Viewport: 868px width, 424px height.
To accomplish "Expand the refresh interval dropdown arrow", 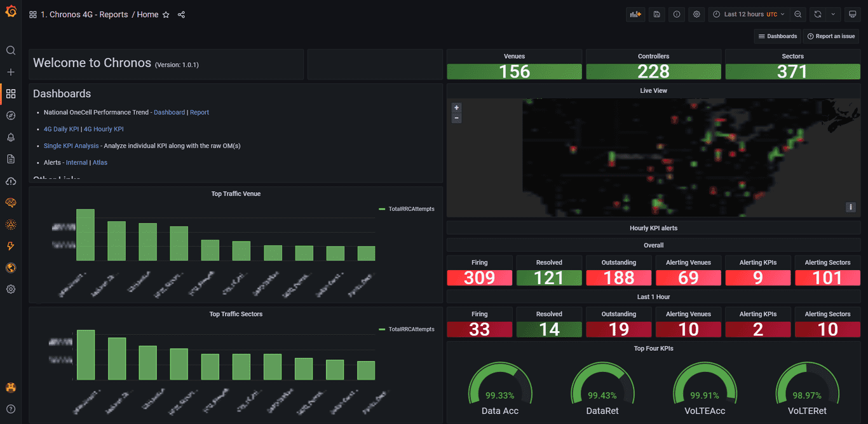I will pos(833,14).
